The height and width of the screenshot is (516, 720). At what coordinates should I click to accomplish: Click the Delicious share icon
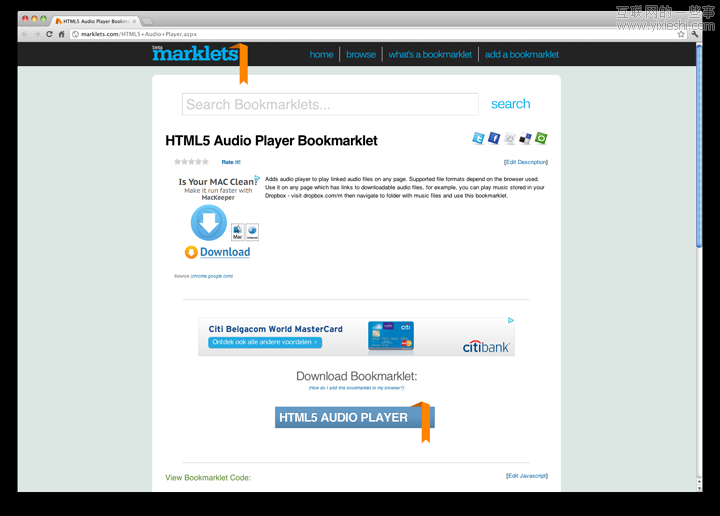(525, 139)
